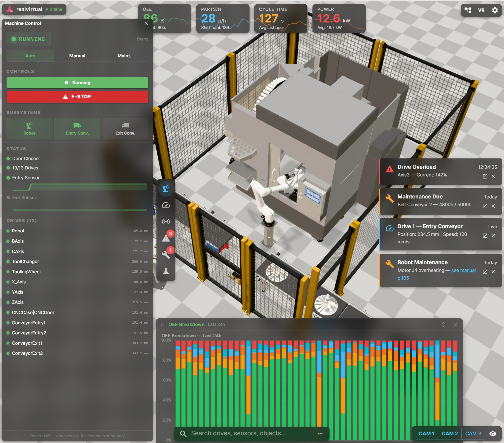Viewport: 504px width, 443px height.
Task: Click the Entry Sensor signal graph
Action: [80, 187]
